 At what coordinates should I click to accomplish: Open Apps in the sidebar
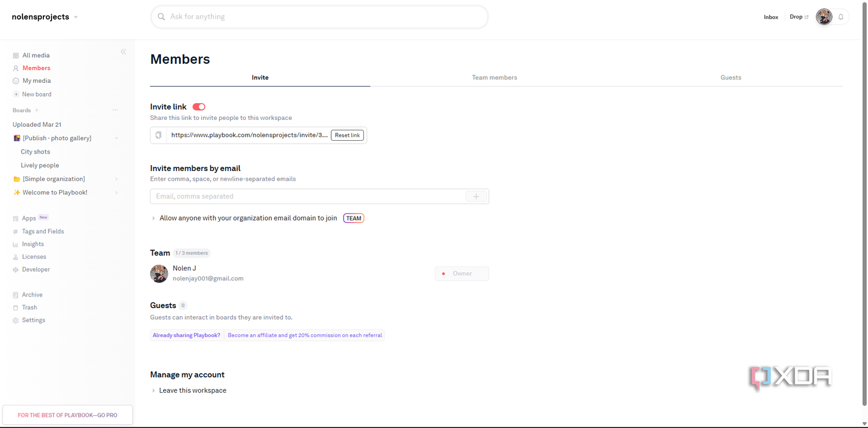[29, 218]
